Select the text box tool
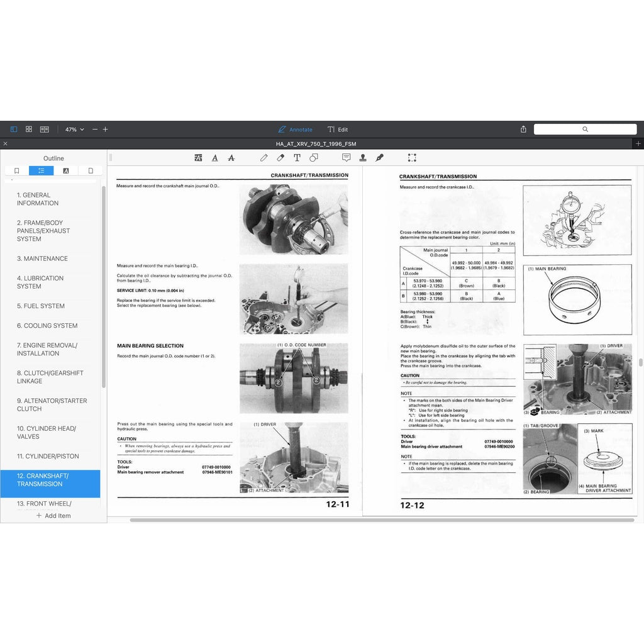 click(x=297, y=158)
